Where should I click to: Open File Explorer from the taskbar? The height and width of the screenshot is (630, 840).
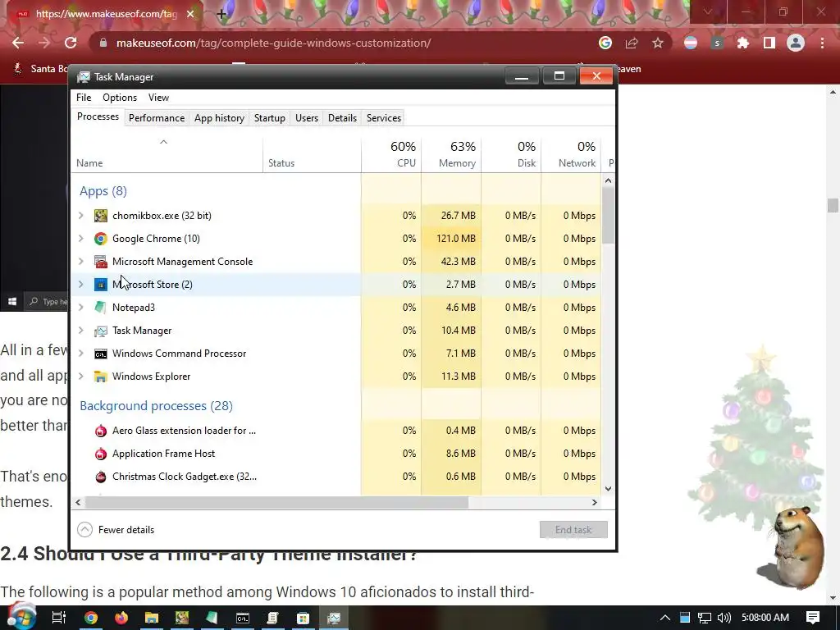click(x=152, y=618)
